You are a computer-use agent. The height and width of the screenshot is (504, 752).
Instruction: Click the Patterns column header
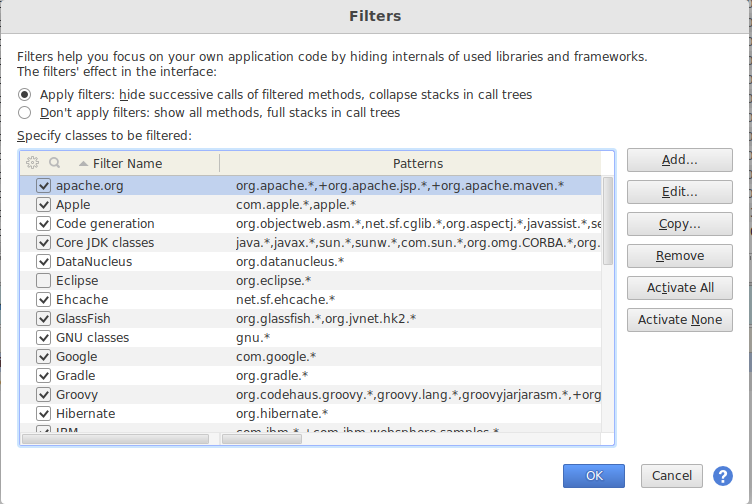pyautogui.click(x=417, y=164)
